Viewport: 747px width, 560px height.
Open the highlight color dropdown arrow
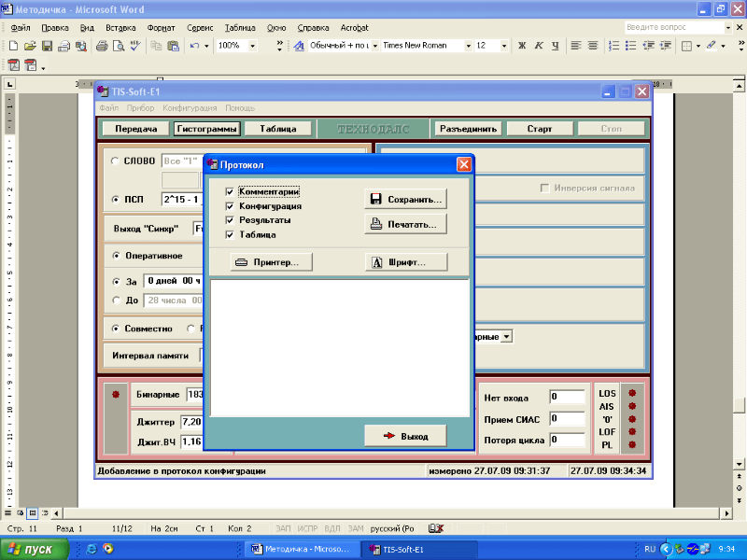point(723,46)
